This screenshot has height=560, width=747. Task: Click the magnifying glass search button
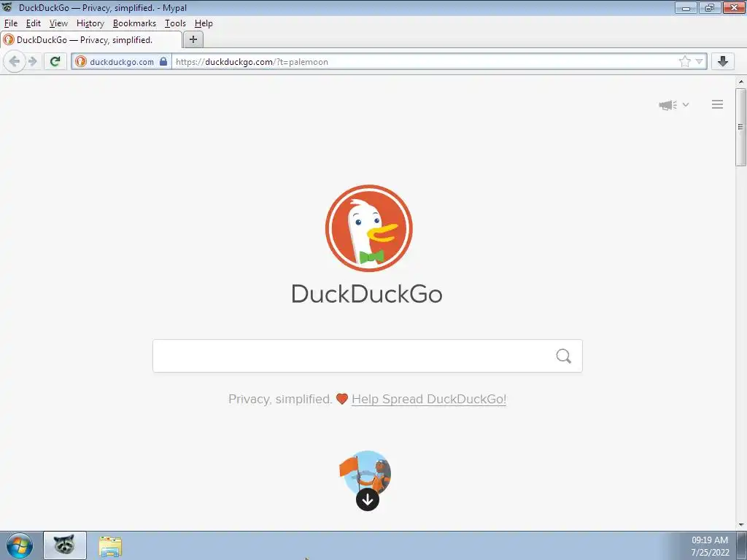(x=563, y=356)
